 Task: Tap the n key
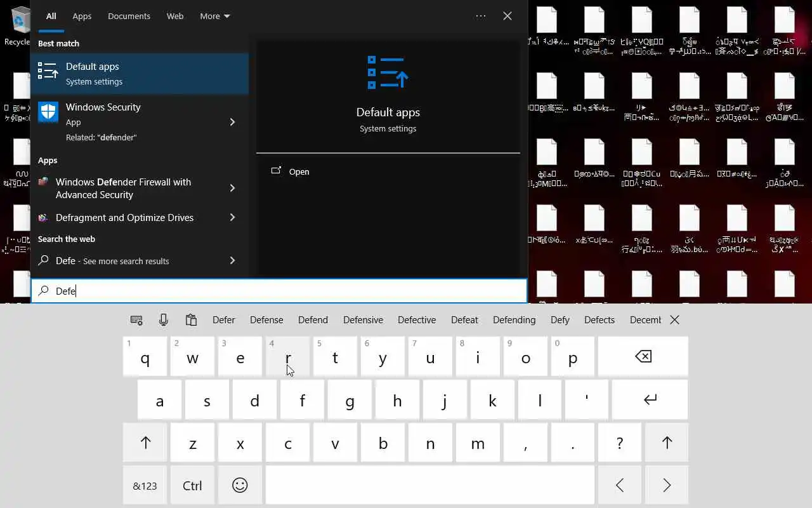430,443
